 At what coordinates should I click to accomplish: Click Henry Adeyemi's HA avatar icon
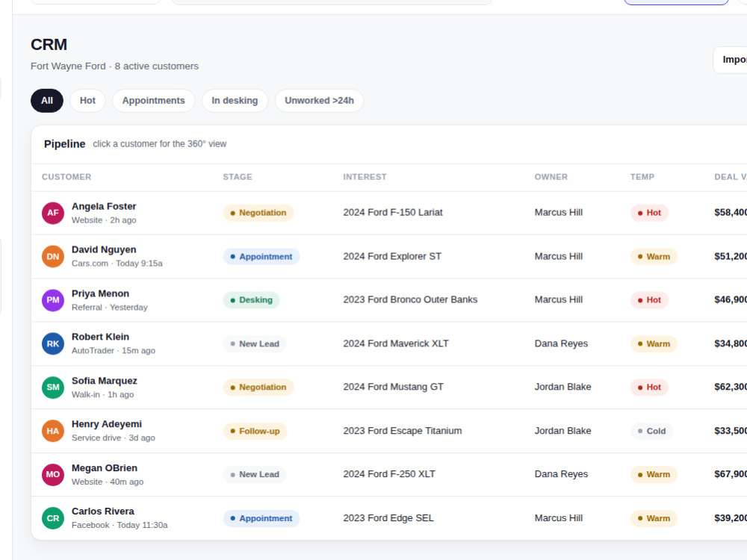pos(53,431)
